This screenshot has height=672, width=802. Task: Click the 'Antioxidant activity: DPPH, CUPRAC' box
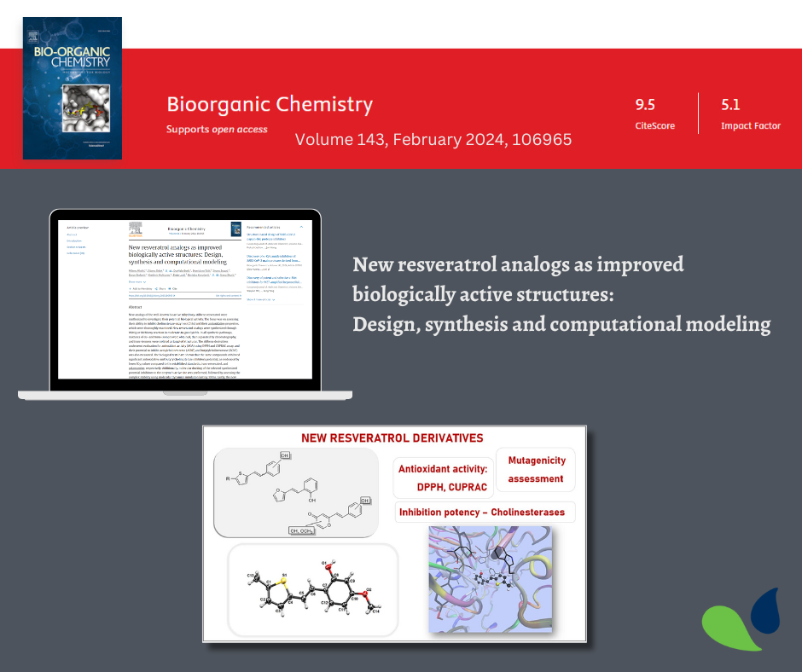tap(443, 478)
